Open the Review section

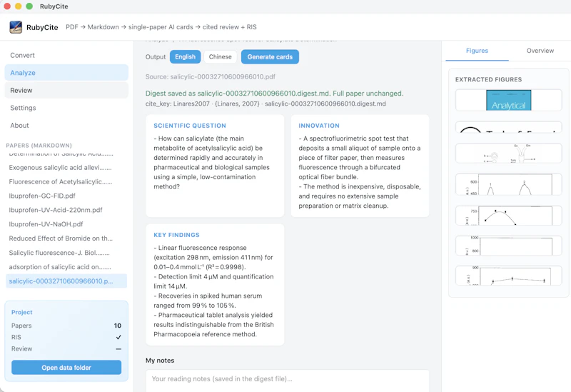click(x=66, y=91)
